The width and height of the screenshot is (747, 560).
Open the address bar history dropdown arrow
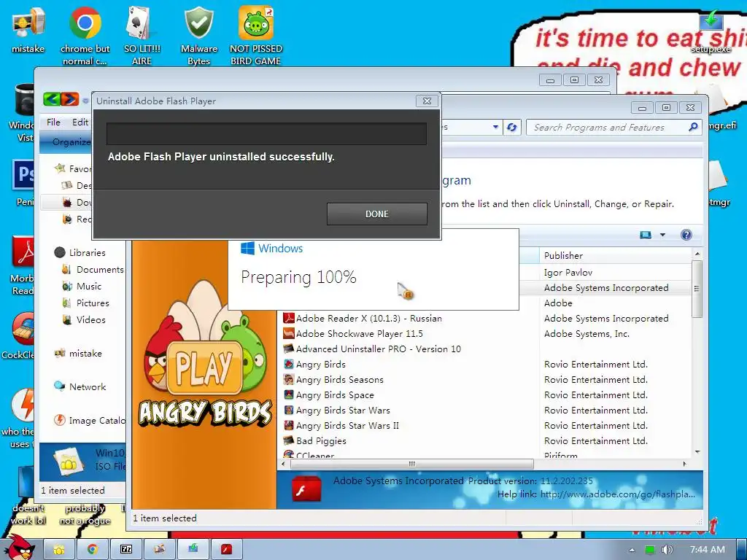pos(495,127)
